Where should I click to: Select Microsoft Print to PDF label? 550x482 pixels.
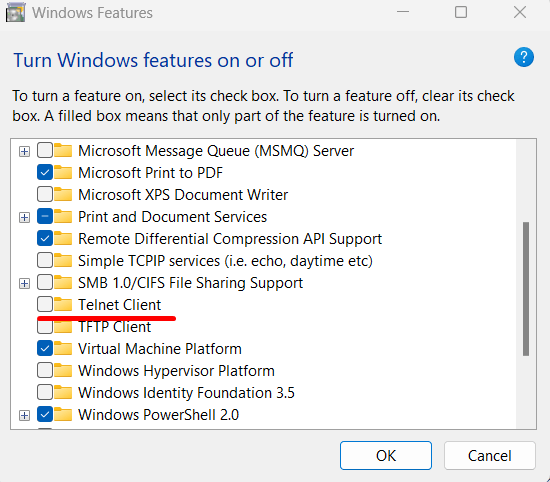pos(150,173)
